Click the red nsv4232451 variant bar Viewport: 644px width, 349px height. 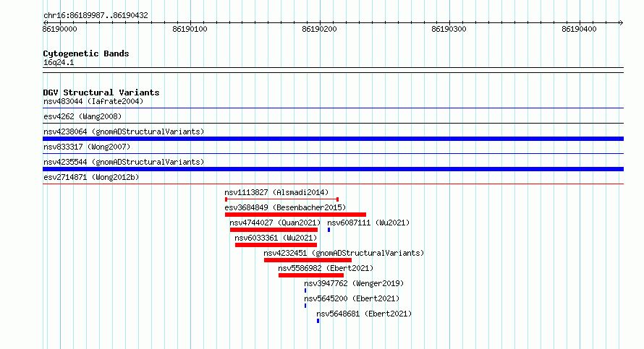308,260
